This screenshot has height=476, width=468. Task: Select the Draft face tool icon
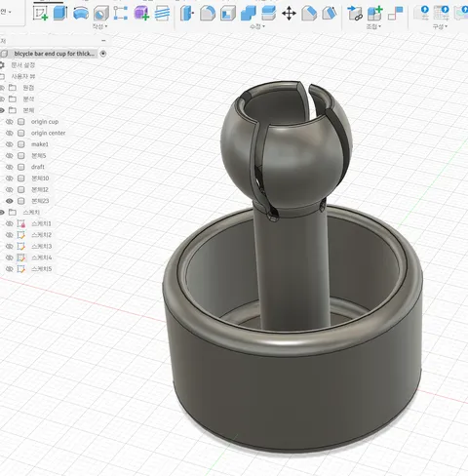[330, 14]
